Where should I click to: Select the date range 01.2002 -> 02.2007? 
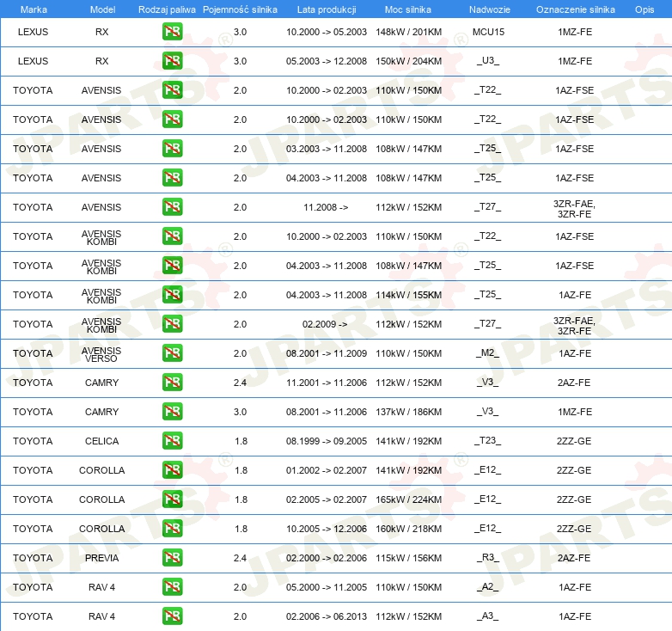tap(327, 470)
